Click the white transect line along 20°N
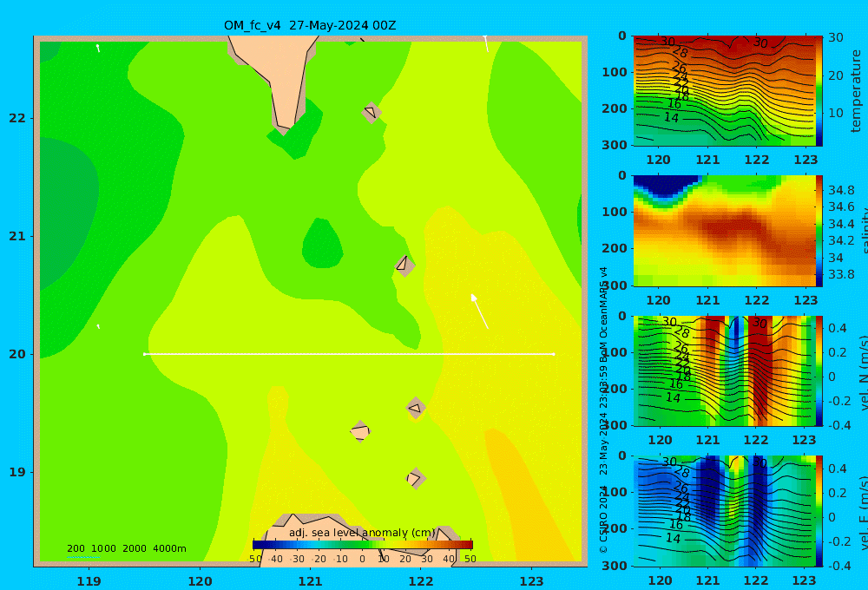Image resolution: width=868 pixels, height=590 pixels. [349, 354]
